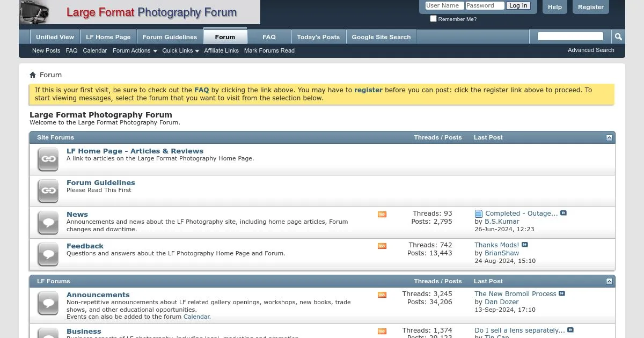Image resolution: width=644 pixels, height=338 pixels.
Task: Check the Remember Me checkbox
Action: [x=433, y=19]
